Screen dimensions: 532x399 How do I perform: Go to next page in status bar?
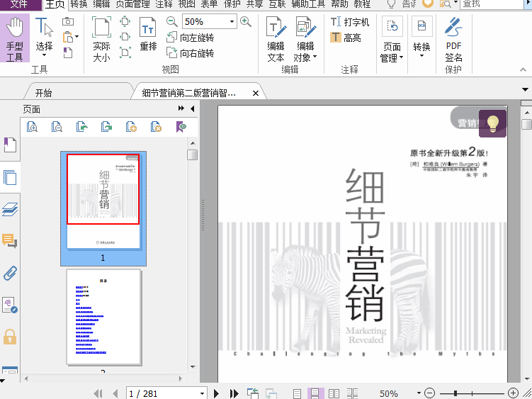click(216, 393)
